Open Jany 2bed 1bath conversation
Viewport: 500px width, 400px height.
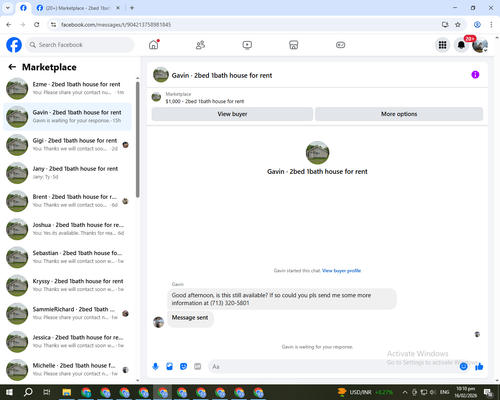click(68, 173)
